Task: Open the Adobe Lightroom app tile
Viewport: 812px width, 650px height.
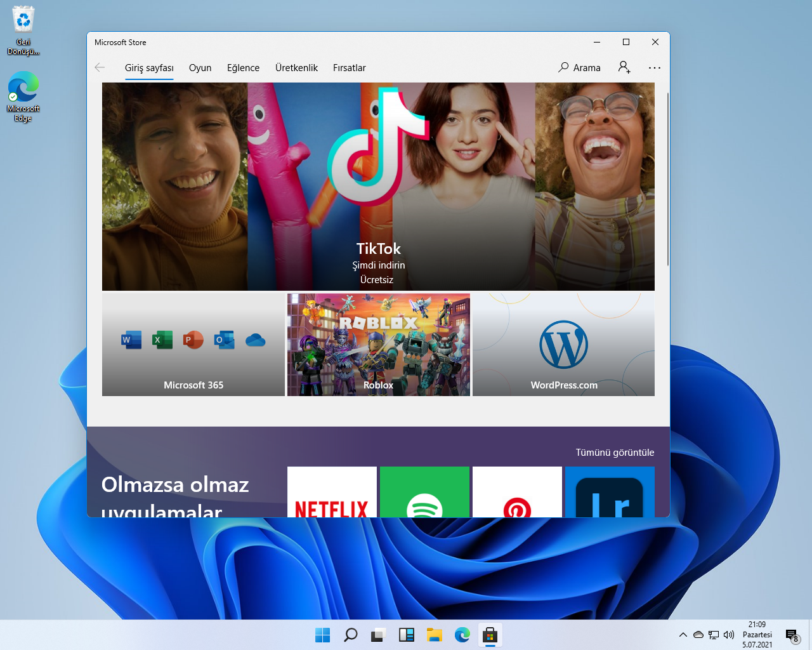Action: [610, 492]
